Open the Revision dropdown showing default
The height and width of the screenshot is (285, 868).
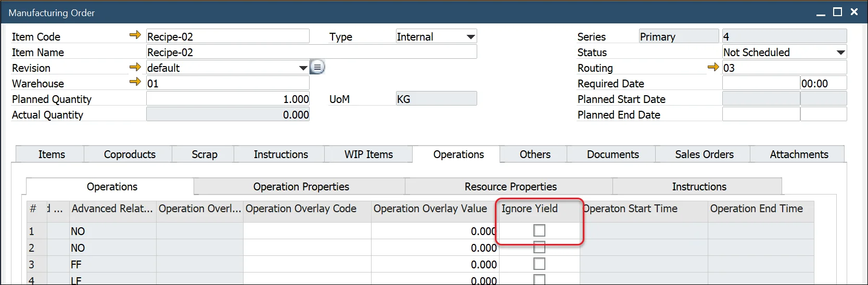(x=303, y=68)
